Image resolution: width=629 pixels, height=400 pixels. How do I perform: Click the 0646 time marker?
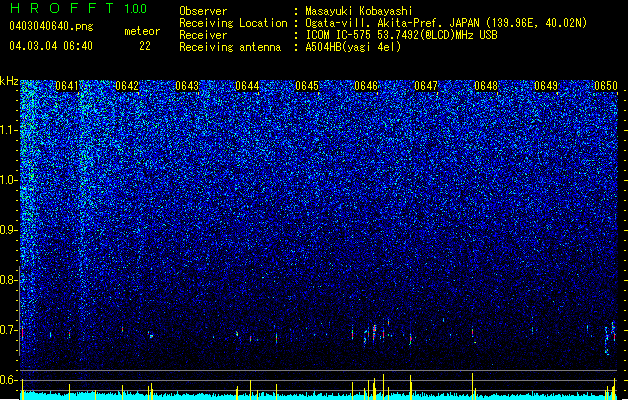pos(366,86)
